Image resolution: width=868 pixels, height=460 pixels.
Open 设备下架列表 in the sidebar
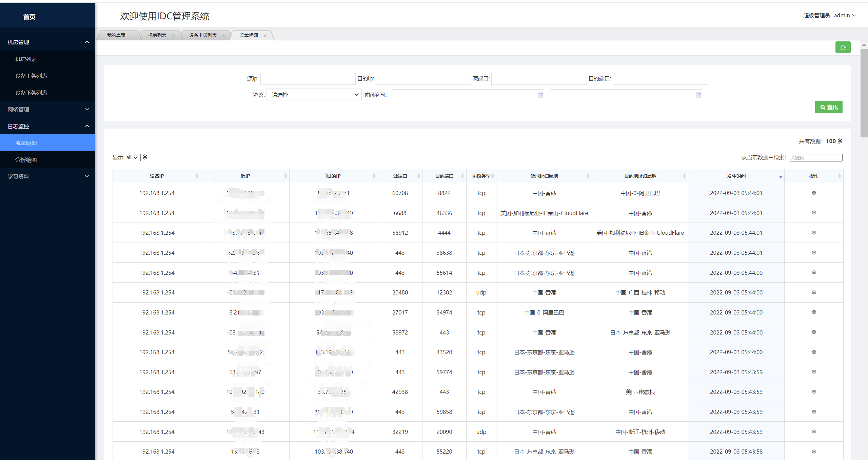pos(47,93)
